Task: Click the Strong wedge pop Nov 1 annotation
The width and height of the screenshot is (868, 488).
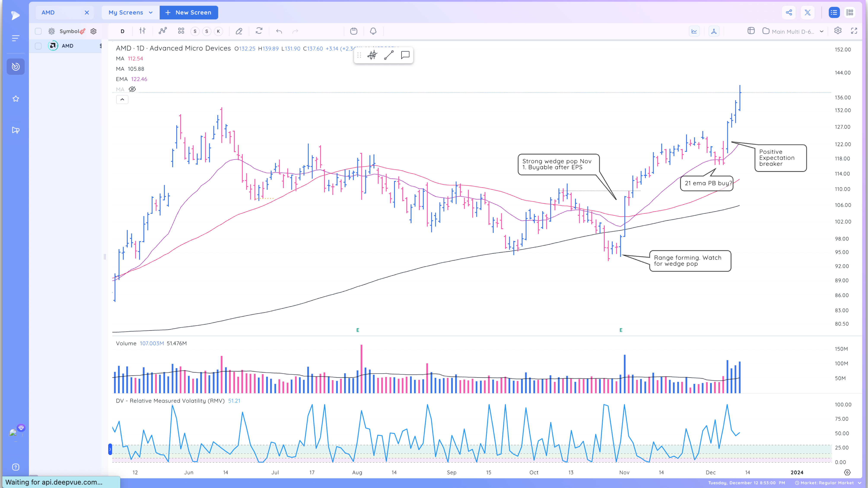Action: 559,164
